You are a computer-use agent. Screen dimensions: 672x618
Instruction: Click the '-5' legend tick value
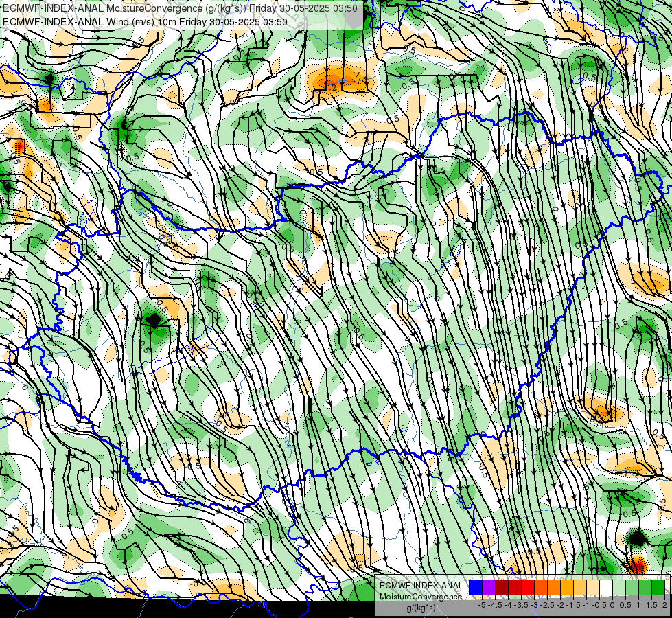482,605
